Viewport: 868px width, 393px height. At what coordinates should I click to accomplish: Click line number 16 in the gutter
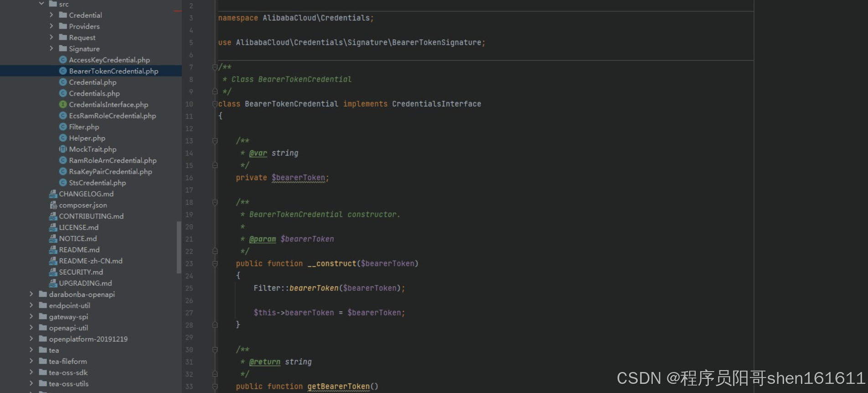point(189,178)
